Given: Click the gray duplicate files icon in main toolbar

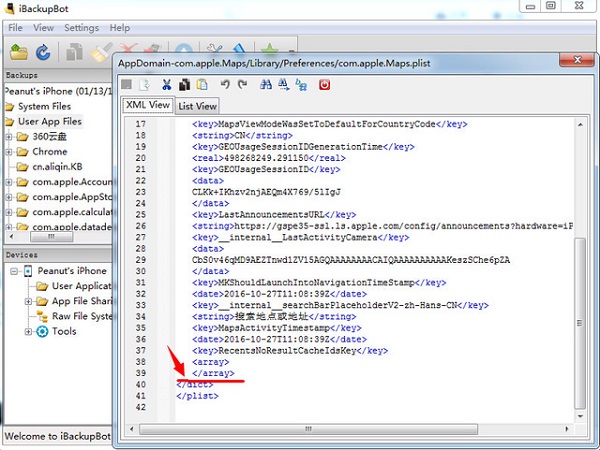Looking at the screenshot, I should tap(75, 52).
